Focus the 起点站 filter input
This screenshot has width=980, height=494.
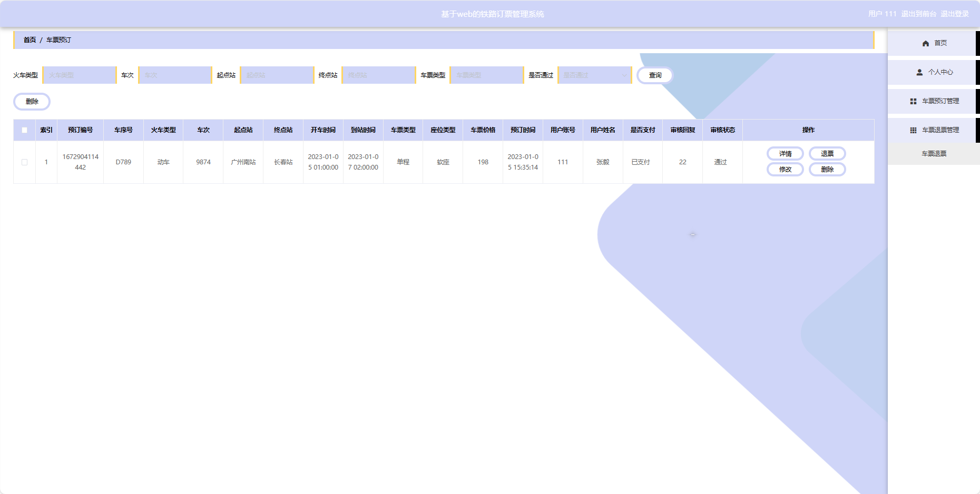coord(277,75)
